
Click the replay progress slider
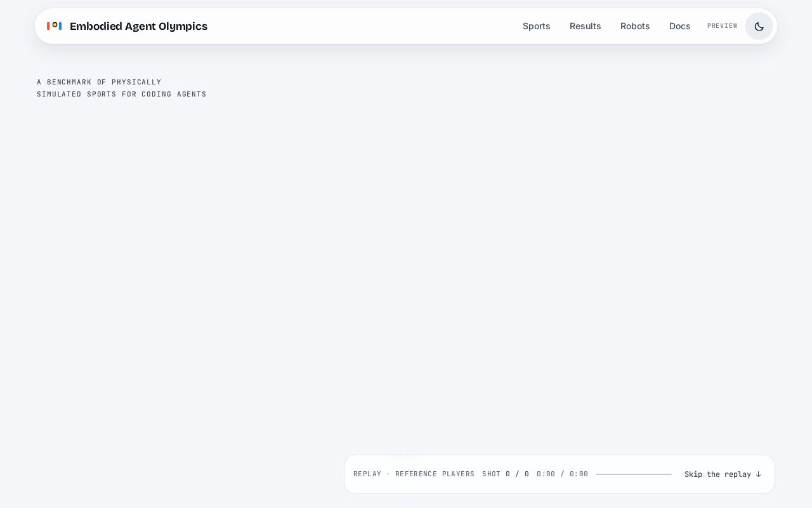click(634, 474)
